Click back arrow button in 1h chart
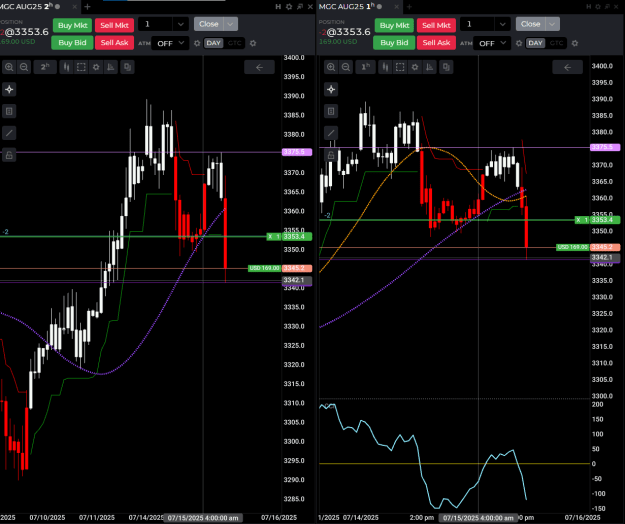Screen dimensions: 625x524 [568, 67]
